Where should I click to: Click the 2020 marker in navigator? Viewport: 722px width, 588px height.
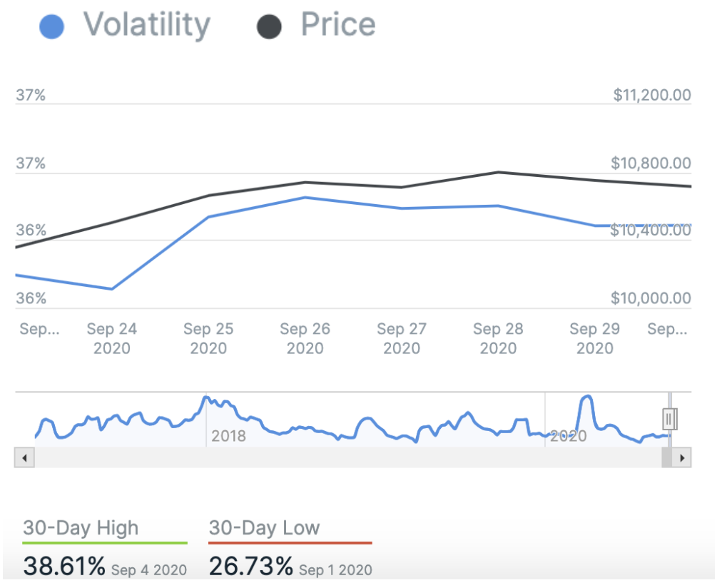tap(568, 435)
